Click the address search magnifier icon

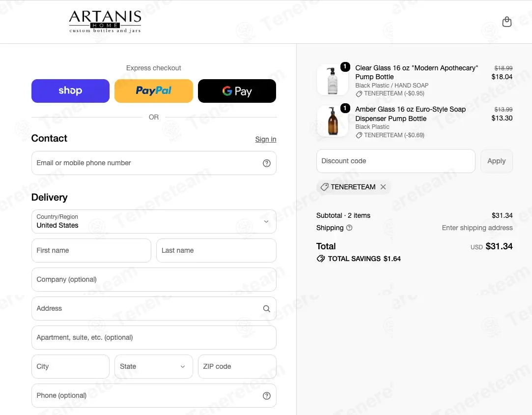(x=267, y=309)
